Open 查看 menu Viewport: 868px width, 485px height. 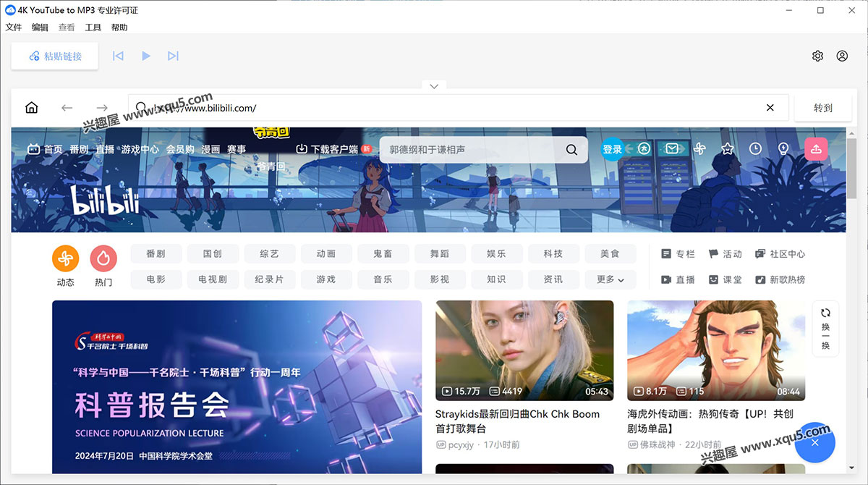point(67,28)
